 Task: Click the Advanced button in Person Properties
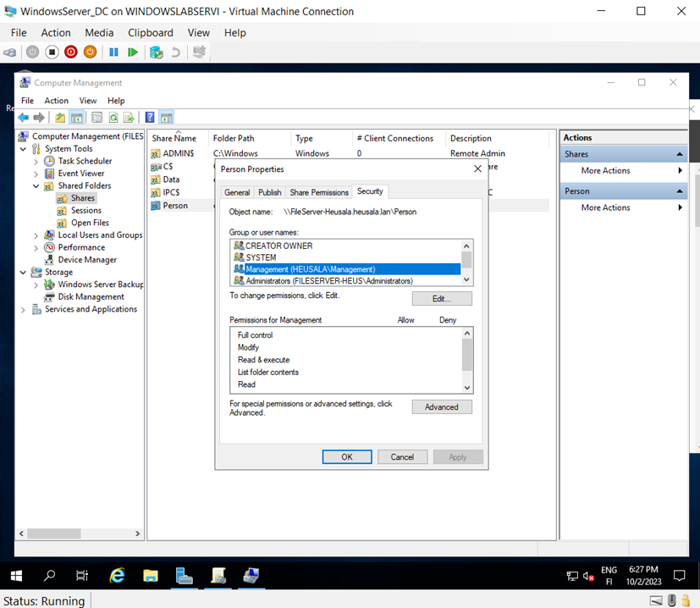click(x=441, y=406)
